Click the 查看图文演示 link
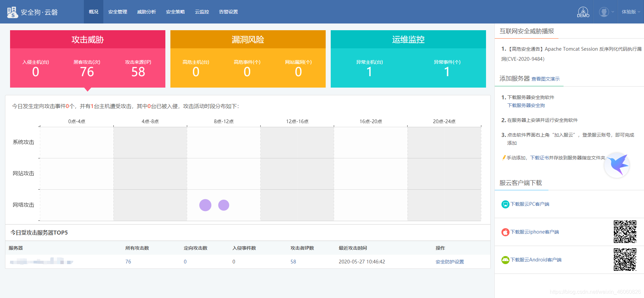This screenshot has width=644, height=298. pyautogui.click(x=545, y=79)
